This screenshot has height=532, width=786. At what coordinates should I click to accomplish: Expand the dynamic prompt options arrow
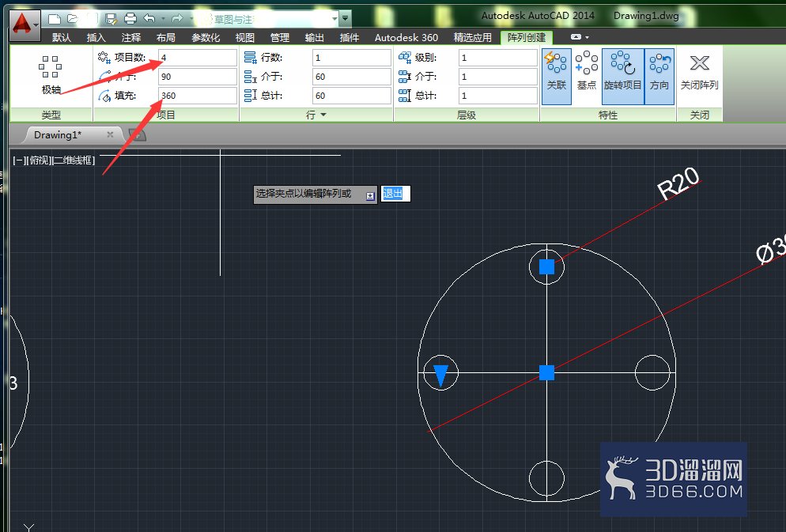point(370,196)
